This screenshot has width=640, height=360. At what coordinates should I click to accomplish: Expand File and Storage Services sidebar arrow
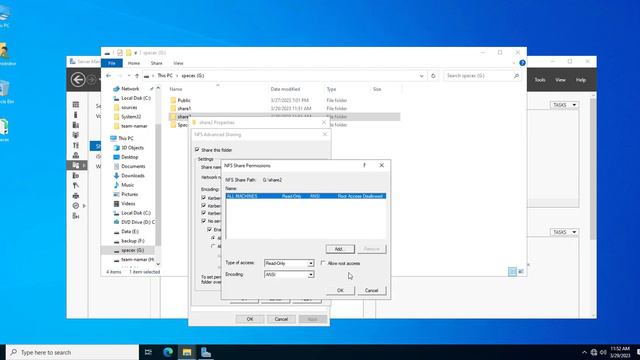(84, 165)
